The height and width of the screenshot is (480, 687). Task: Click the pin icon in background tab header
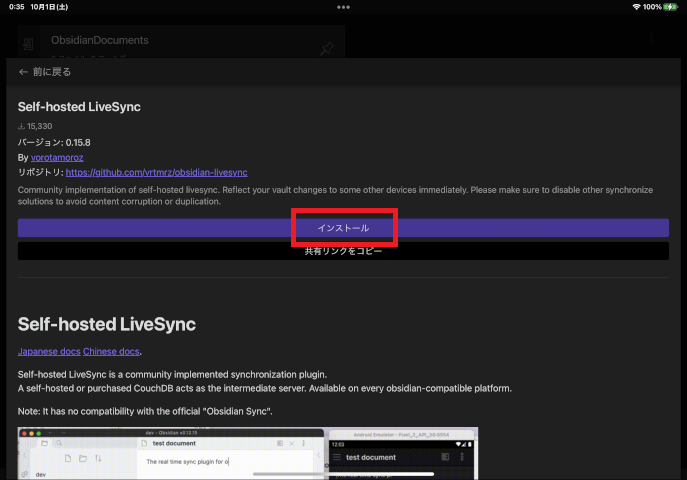(x=326, y=48)
